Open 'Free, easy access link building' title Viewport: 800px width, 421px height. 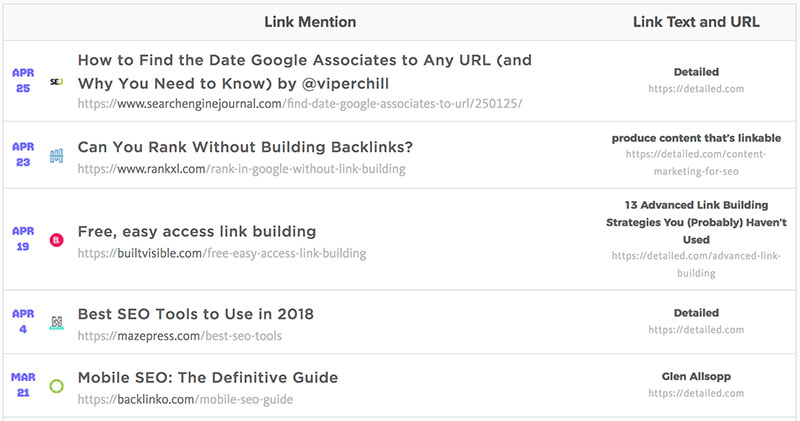tap(196, 232)
